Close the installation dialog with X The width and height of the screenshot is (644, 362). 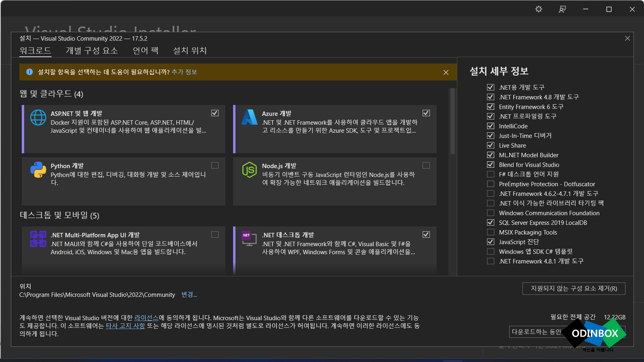[627, 38]
